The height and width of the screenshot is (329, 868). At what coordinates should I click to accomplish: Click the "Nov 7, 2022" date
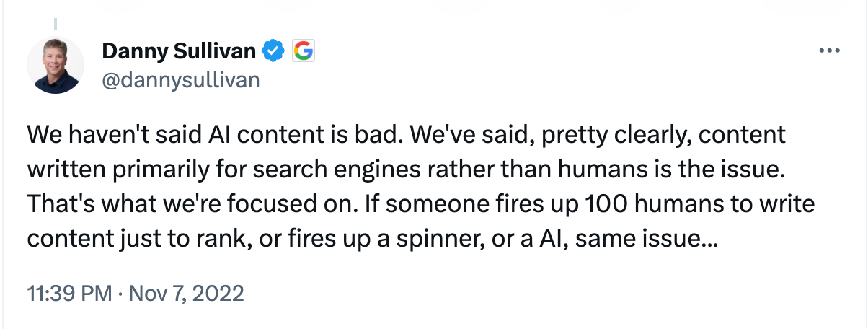pos(185,294)
